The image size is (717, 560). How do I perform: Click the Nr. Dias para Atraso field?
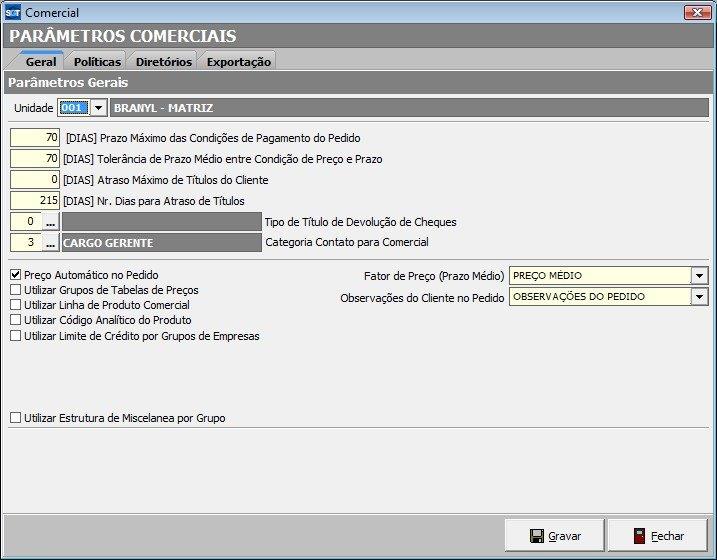[x=36, y=201]
